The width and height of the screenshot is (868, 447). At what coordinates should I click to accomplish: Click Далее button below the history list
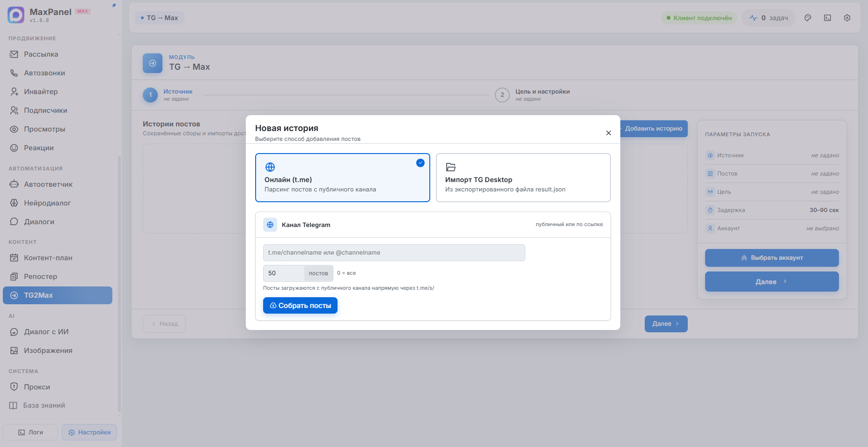tap(666, 324)
